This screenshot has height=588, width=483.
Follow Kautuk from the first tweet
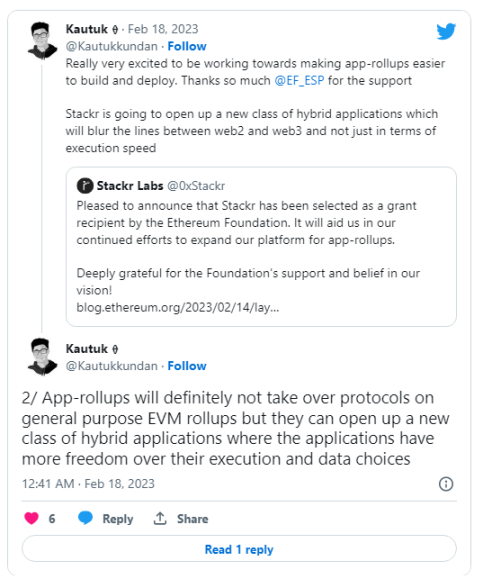click(x=187, y=46)
